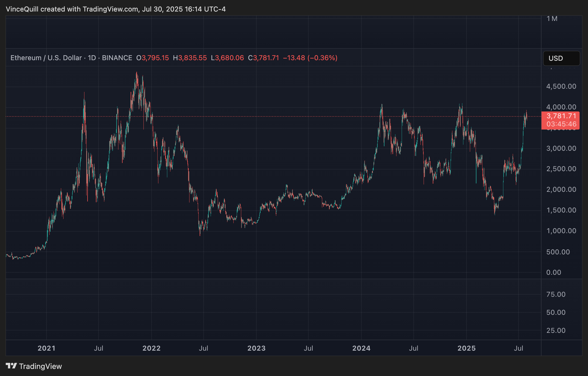This screenshot has width=588, height=376.
Task: Click the TradingView.com text in the caption
Action: point(110,9)
